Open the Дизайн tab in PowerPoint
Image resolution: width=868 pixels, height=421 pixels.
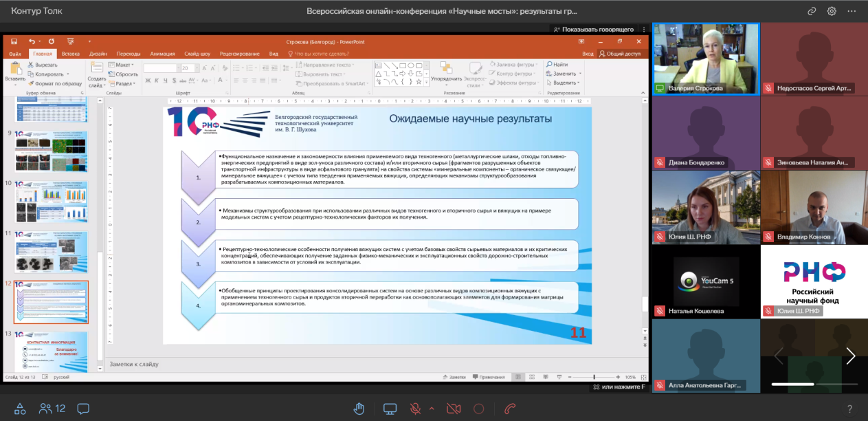point(98,53)
